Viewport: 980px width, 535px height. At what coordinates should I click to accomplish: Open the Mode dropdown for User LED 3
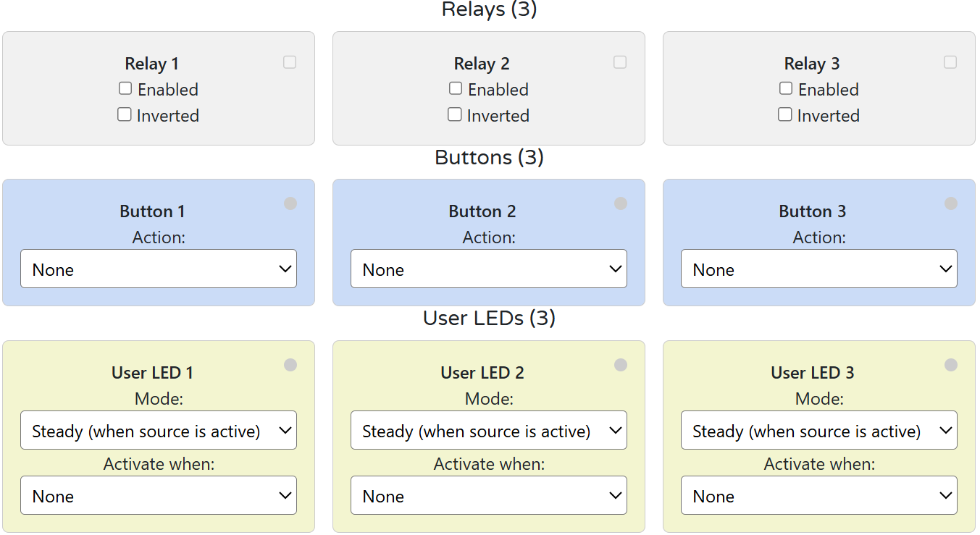pos(818,430)
